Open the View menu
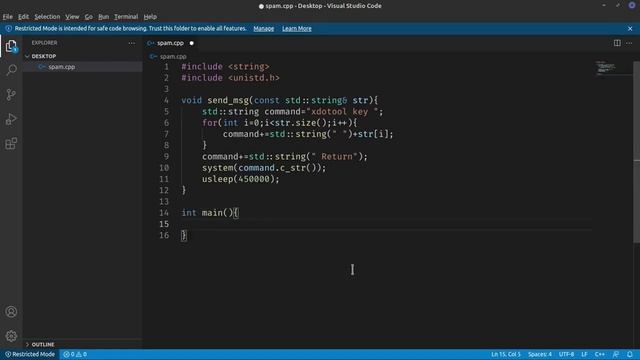This screenshot has width=640, height=360. click(72, 17)
